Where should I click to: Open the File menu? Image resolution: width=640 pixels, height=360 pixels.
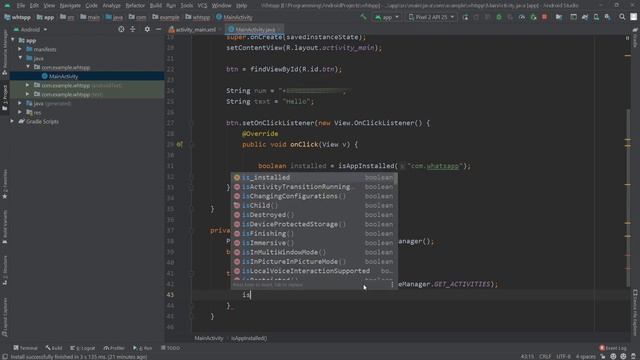click(x=21, y=6)
